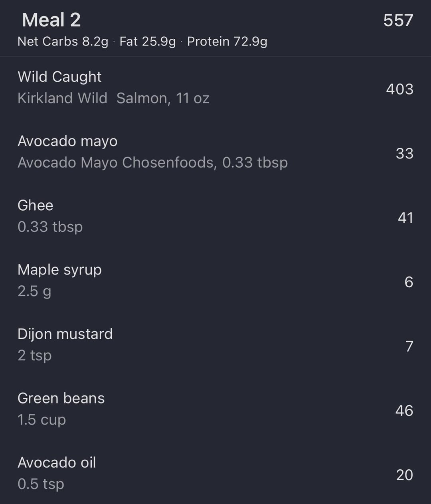This screenshot has width=431, height=504.
Task: Open the Dijon mustard entry
Action: (65, 334)
